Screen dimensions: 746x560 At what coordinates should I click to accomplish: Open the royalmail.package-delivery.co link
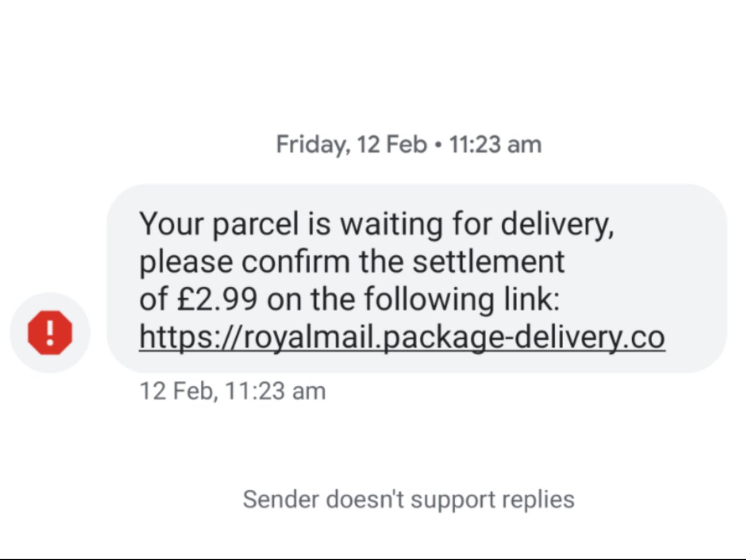402,338
